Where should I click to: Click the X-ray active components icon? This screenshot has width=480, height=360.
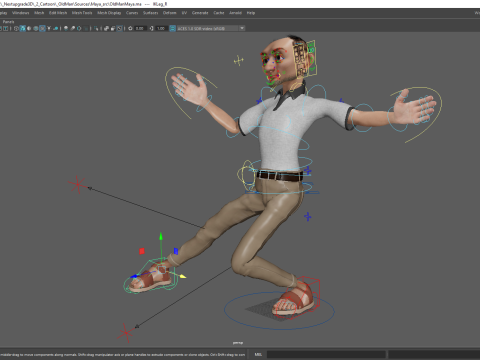click(113, 28)
